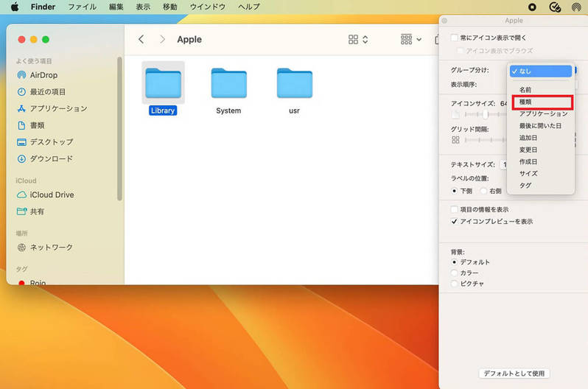Open the Apple menu icon
This screenshot has height=389, width=588.
coord(15,7)
